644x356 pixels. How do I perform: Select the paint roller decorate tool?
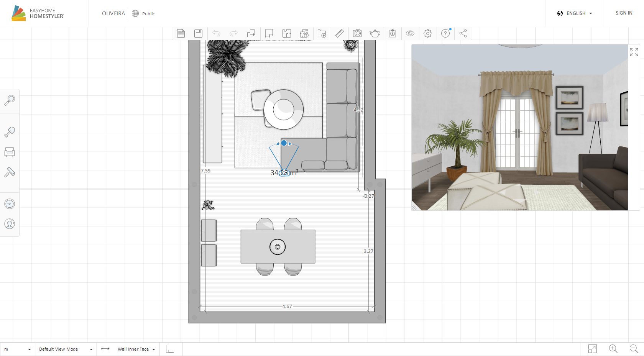click(x=10, y=172)
